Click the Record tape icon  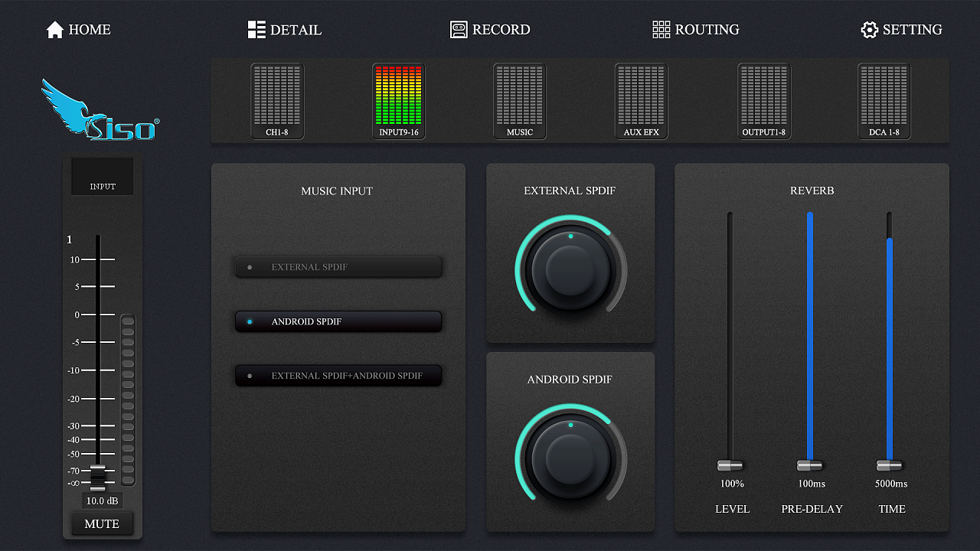[459, 30]
